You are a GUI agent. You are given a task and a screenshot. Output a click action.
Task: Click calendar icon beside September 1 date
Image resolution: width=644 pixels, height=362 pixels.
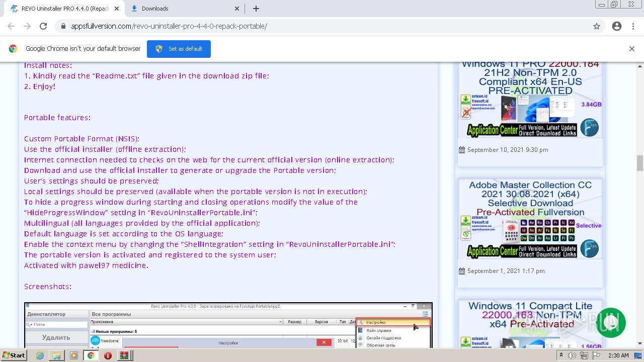(462, 271)
